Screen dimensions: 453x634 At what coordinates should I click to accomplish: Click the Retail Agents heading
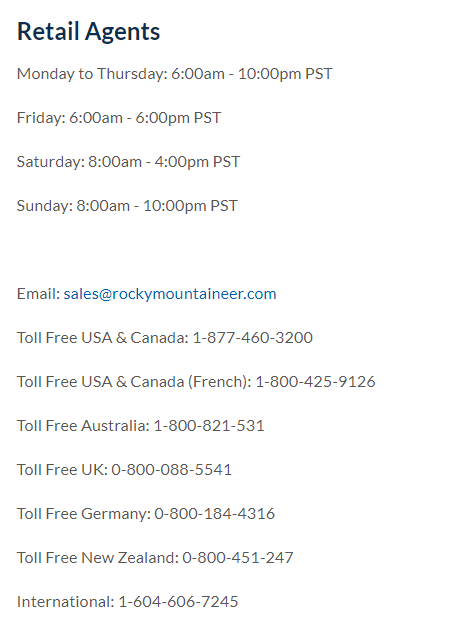[x=89, y=32]
